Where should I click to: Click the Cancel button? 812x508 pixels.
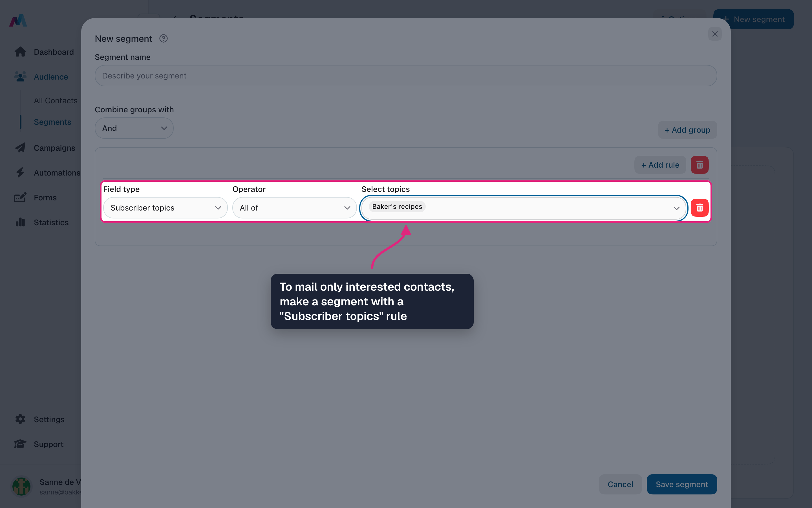[x=620, y=485]
